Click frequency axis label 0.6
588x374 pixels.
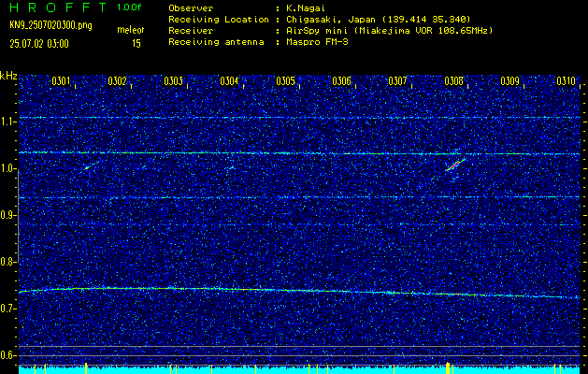point(7,355)
